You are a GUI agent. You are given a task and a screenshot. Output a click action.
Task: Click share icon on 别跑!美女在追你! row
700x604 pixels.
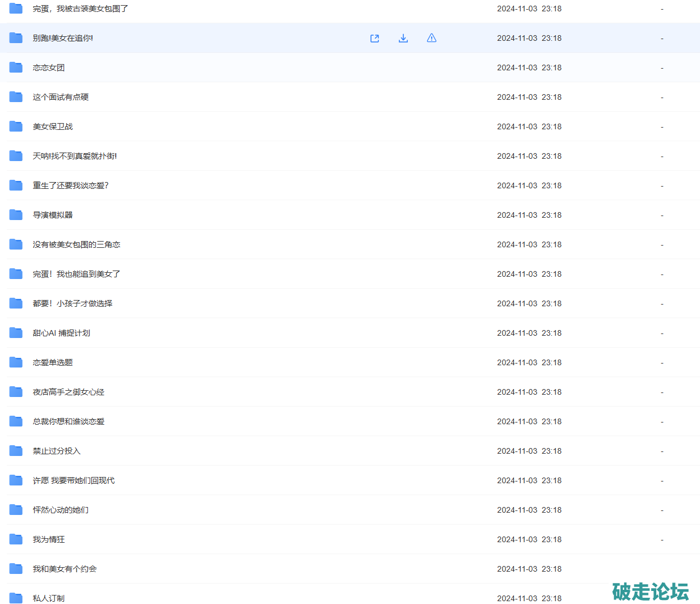pos(374,38)
